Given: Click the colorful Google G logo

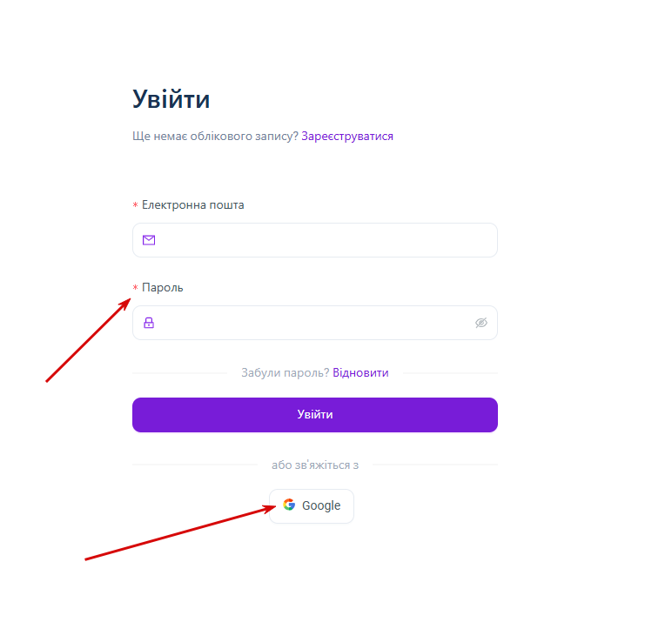Looking at the screenshot, I should point(289,505).
